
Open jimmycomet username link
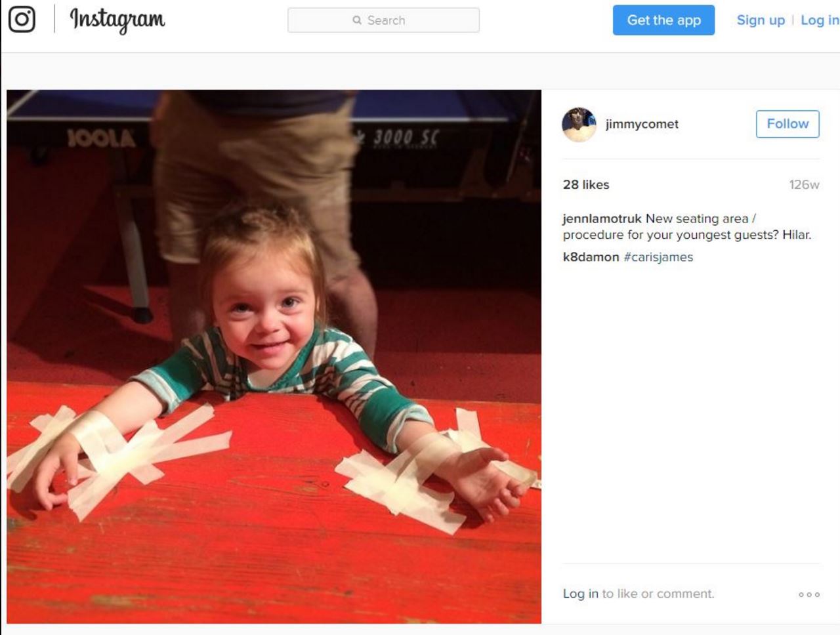tap(642, 124)
